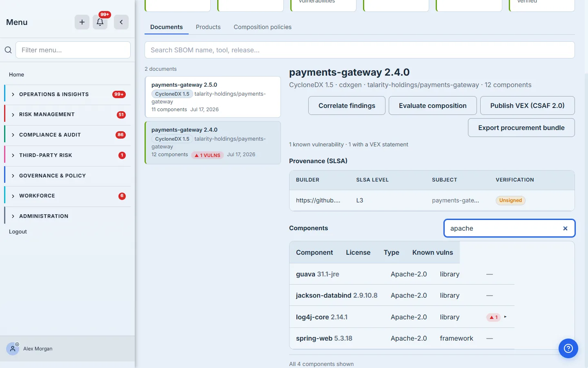The height and width of the screenshot is (368, 588).
Task: Click the 99+ badge on Operations & Insights
Action: pos(119,94)
